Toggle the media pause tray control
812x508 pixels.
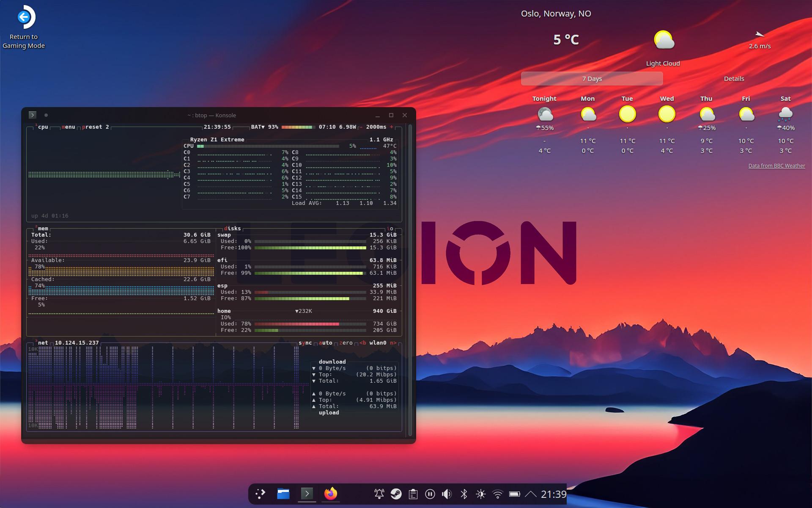(x=430, y=494)
